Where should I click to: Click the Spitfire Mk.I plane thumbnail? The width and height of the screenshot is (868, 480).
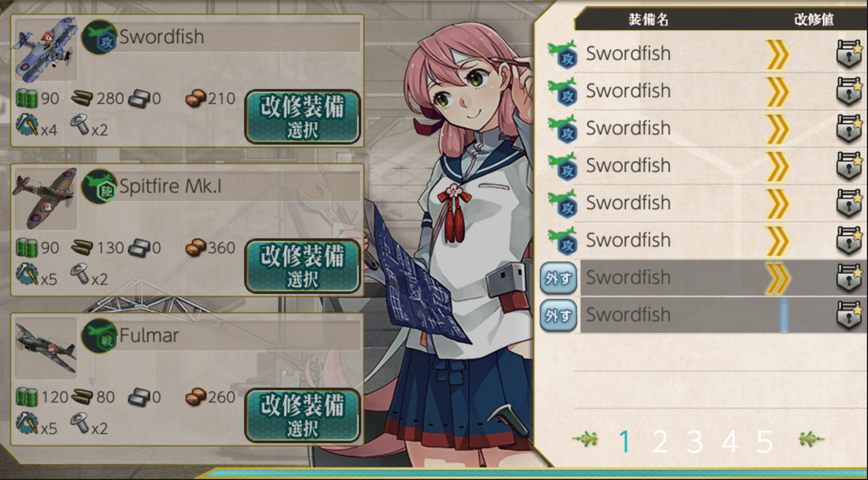[45, 199]
